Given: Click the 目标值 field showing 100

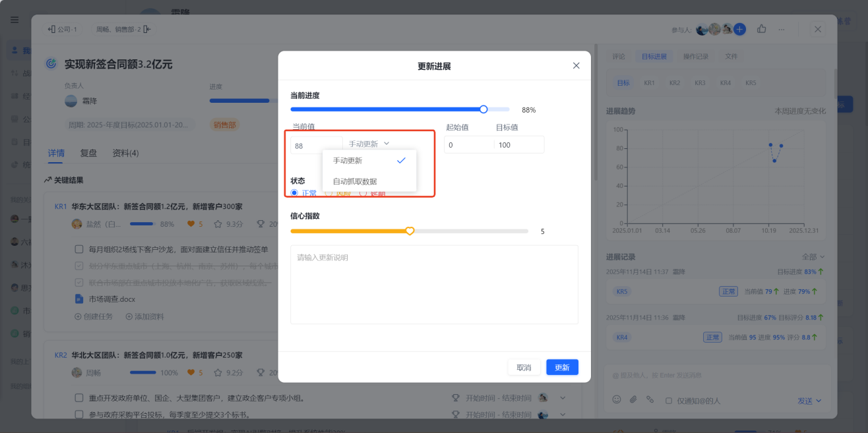Looking at the screenshot, I should (x=519, y=145).
